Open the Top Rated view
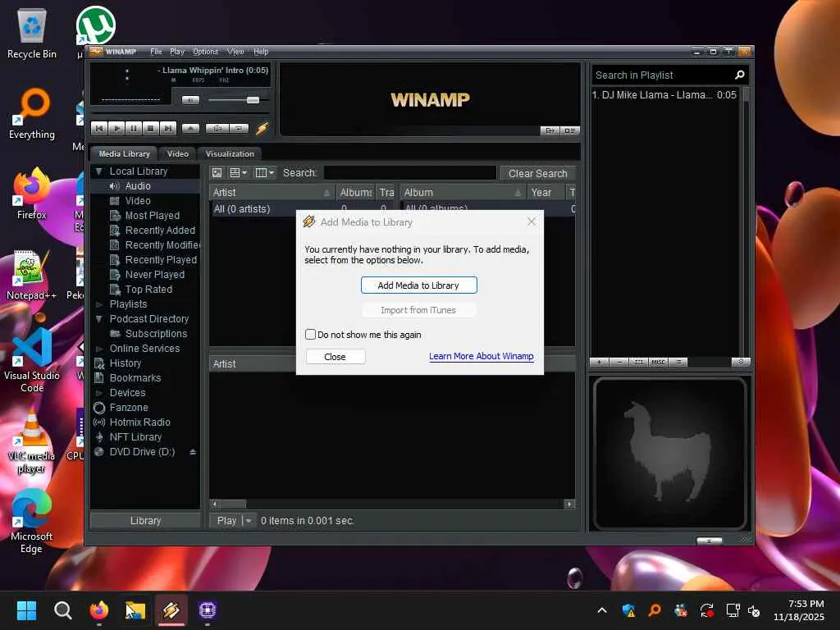The height and width of the screenshot is (630, 840). [148, 290]
